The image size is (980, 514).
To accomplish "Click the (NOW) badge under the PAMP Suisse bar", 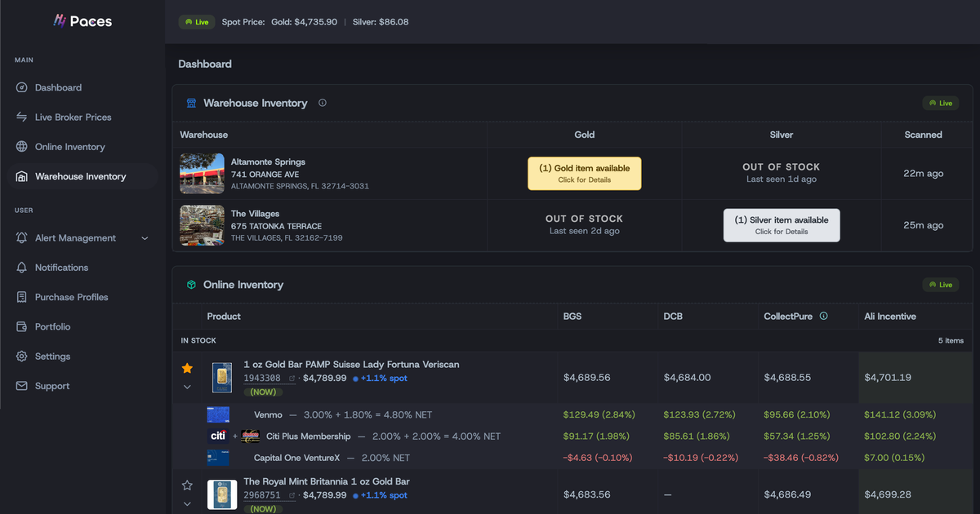I will click(263, 392).
